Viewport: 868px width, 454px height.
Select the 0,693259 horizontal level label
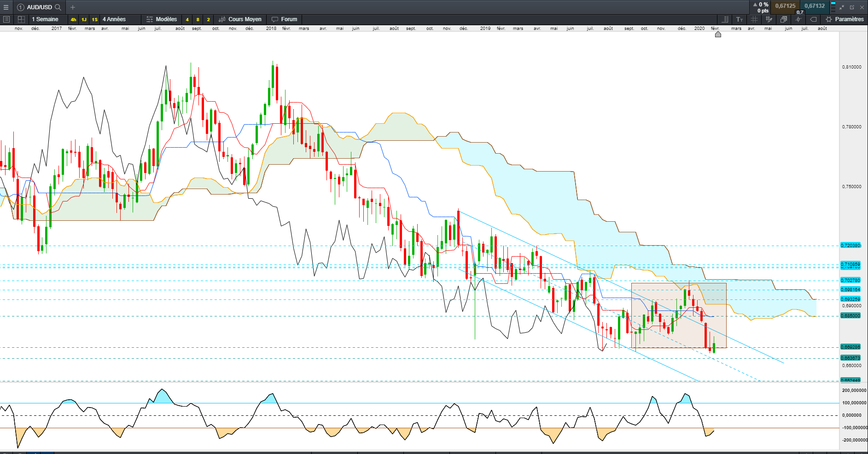point(851,299)
